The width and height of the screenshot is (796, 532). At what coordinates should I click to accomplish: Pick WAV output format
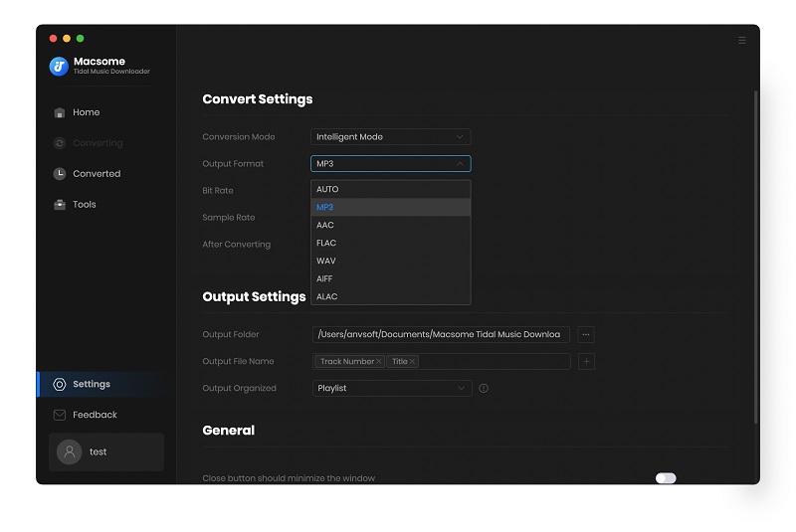tap(390, 261)
